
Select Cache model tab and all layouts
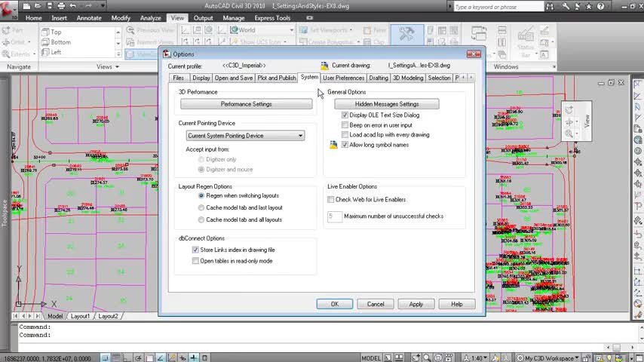201,219
